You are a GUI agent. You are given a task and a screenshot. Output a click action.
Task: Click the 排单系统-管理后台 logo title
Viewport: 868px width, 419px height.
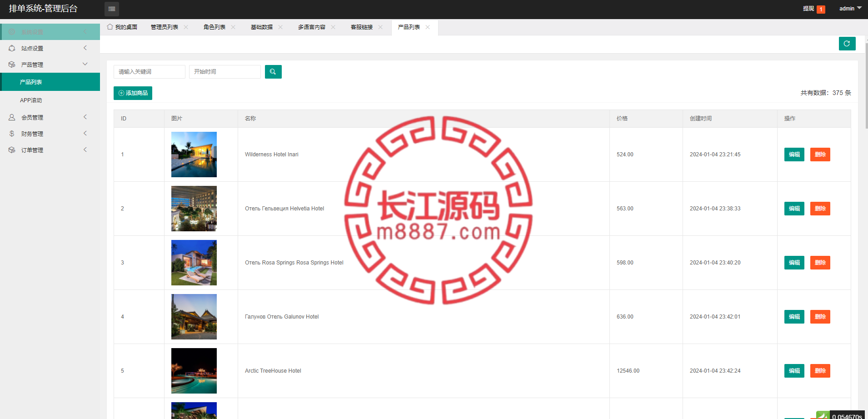click(43, 9)
